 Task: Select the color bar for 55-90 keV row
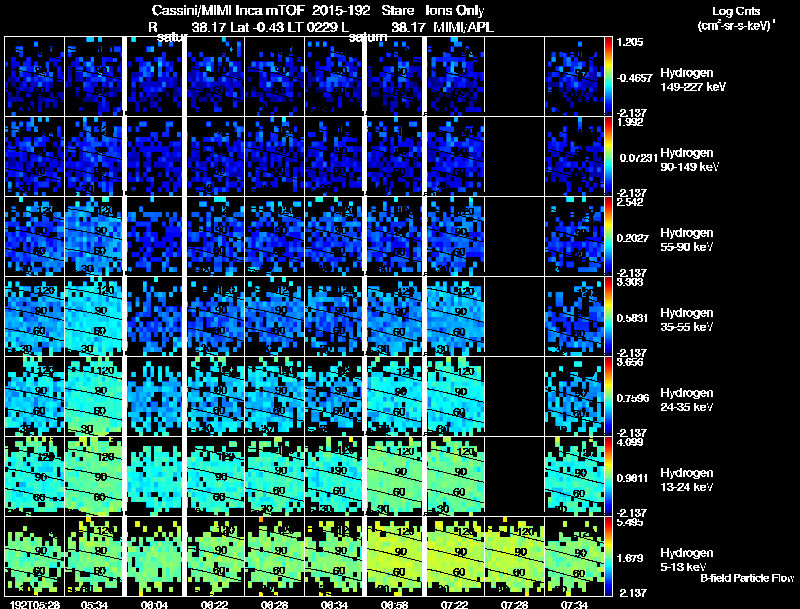coord(608,237)
